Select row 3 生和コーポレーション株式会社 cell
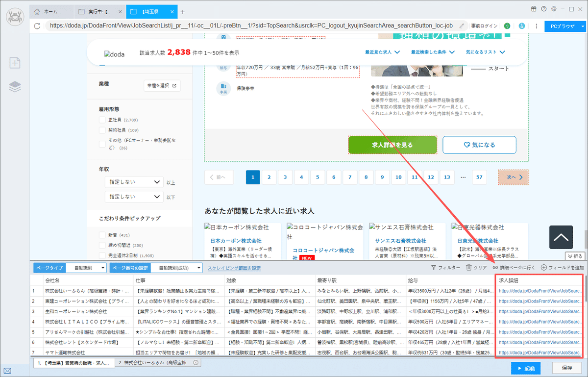The width and height of the screenshot is (588, 377). (x=88, y=311)
